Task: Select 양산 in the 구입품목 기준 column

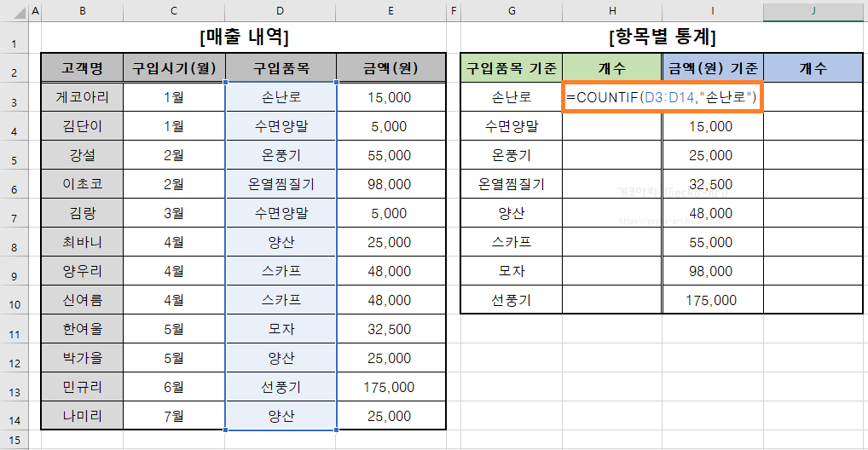Action: pos(512,213)
